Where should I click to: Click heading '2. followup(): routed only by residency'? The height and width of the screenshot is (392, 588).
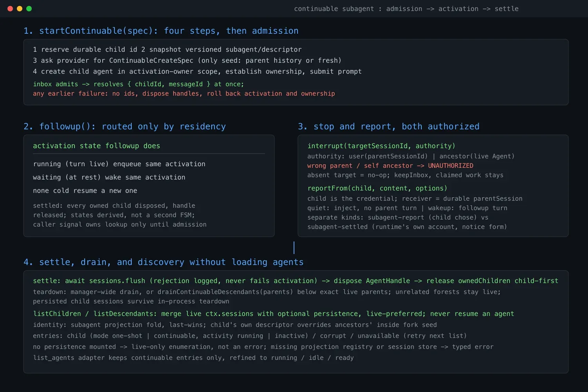pos(125,126)
